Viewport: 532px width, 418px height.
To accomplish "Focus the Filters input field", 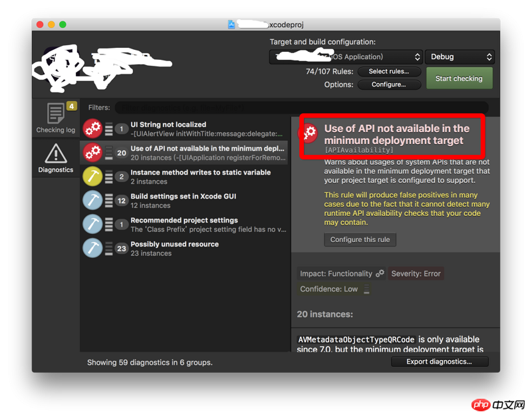I will [x=302, y=108].
